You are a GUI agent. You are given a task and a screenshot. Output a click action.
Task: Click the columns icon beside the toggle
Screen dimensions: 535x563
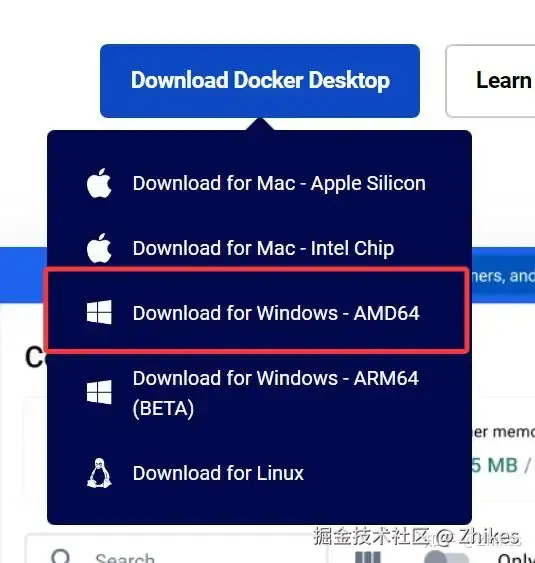tap(368, 557)
